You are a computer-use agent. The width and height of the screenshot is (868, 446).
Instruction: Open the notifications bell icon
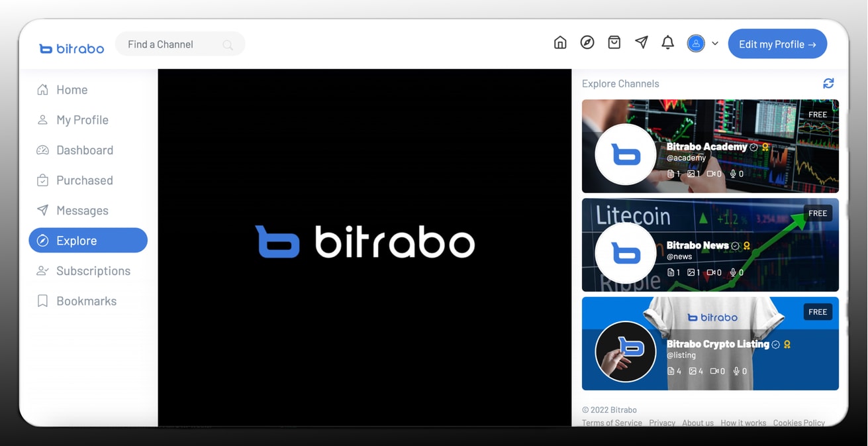pos(668,43)
